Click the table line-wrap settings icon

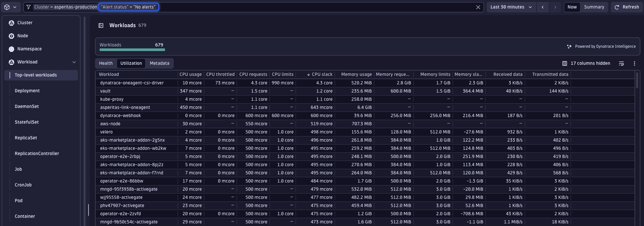tap(621, 63)
